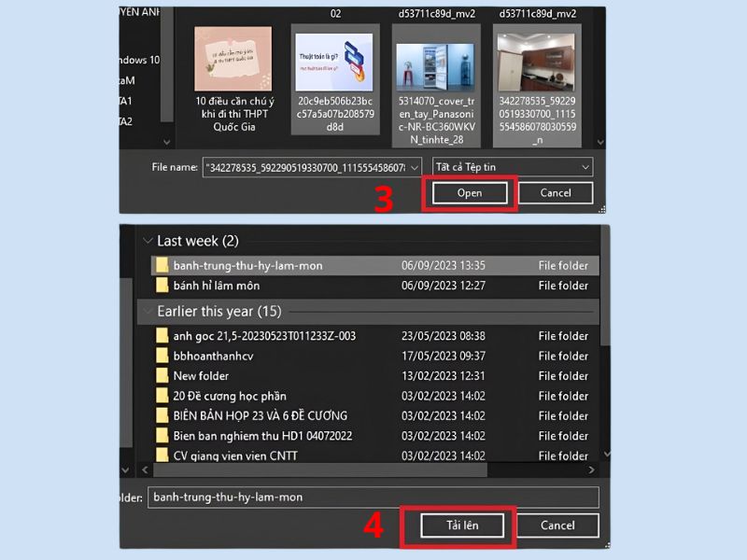
Task: Click the Tải lên upload button
Action: click(x=462, y=525)
